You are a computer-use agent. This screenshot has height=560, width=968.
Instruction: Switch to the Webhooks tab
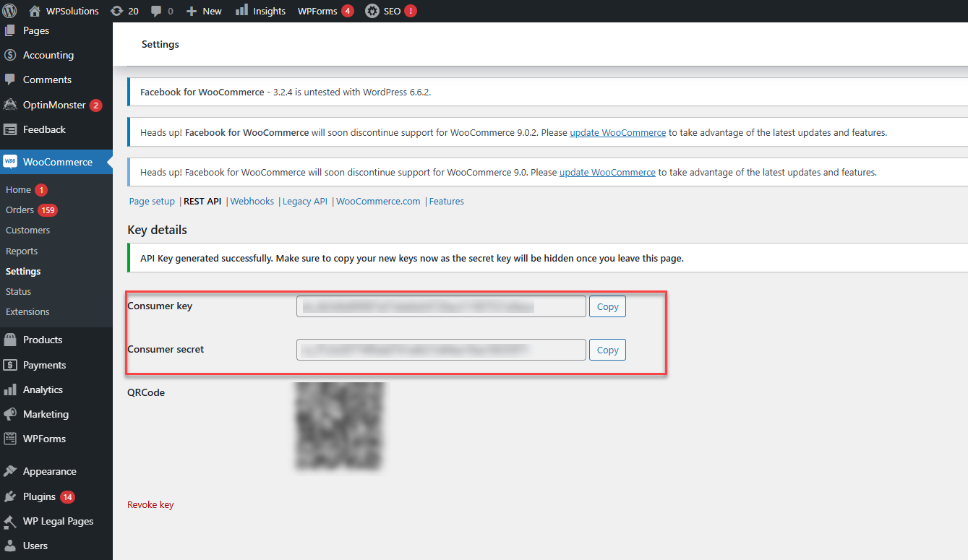coord(252,202)
